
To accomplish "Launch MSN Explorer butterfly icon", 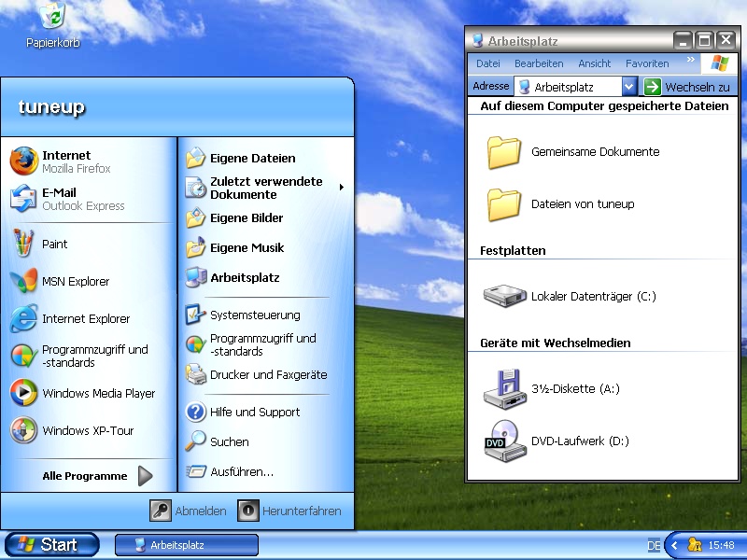I will coord(24,281).
